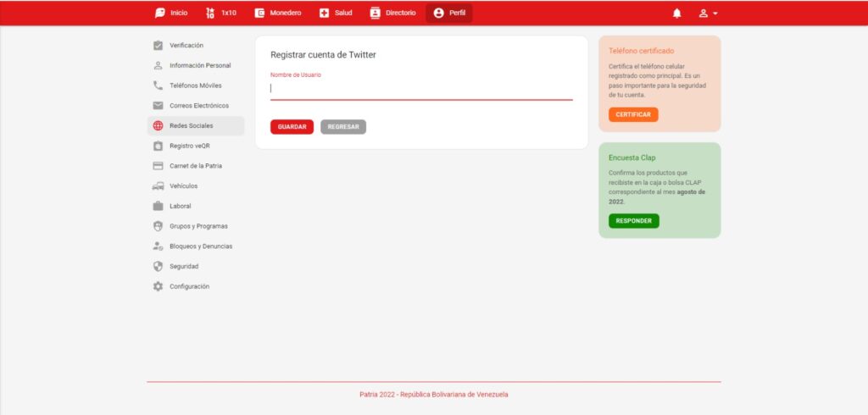Viewport: 868px width, 415px height.
Task: Click the Inicio chat bubble icon
Action: click(x=160, y=14)
